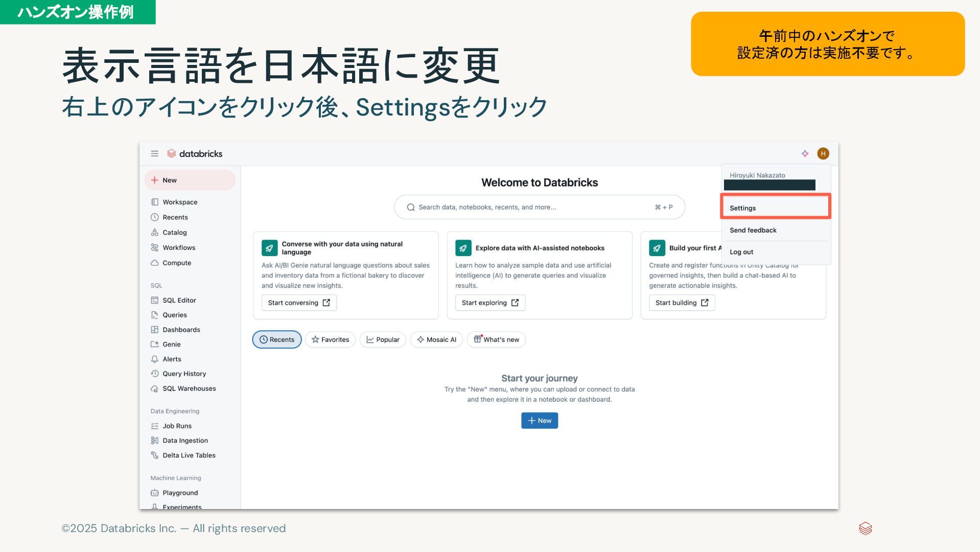
Task: Switch to the Mosaic AI tab
Action: [x=436, y=340]
